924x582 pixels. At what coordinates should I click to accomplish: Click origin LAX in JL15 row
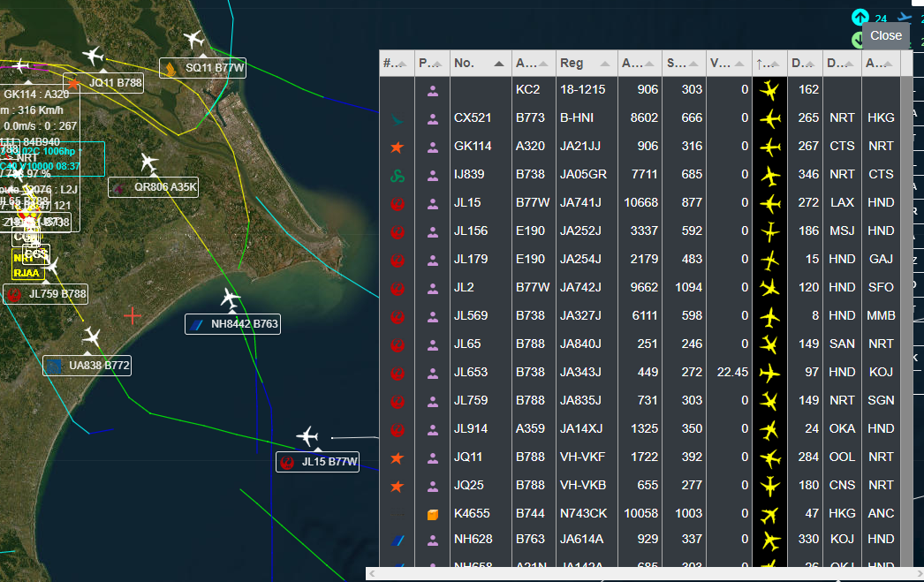(842, 202)
